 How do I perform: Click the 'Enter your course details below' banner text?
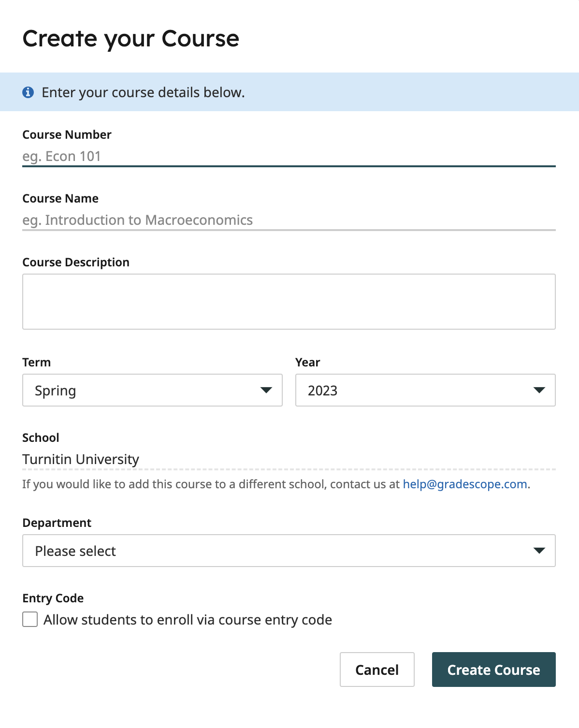click(143, 92)
